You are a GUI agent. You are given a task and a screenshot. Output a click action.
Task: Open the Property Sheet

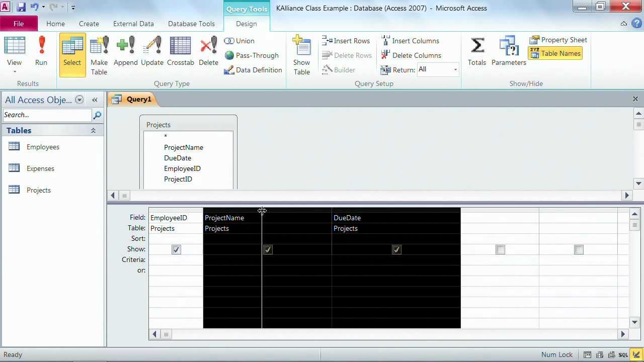[x=558, y=40]
